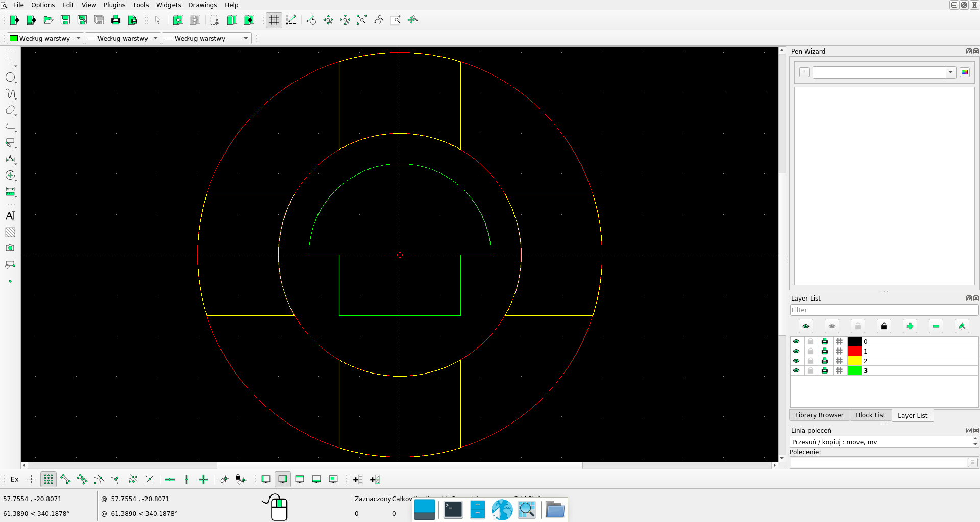The image size is (980, 522).
Task: Click the Pen Wizard color picker icon
Action: pos(965,72)
